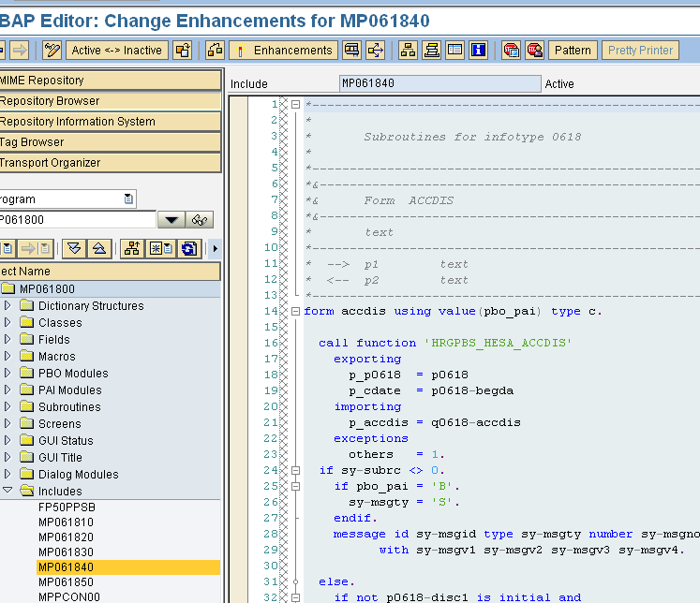The height and width of the screenshot is (603, 700).
Task: Click the Pretty Printer button
Action: pyautogui.click(x=640, y=51)
